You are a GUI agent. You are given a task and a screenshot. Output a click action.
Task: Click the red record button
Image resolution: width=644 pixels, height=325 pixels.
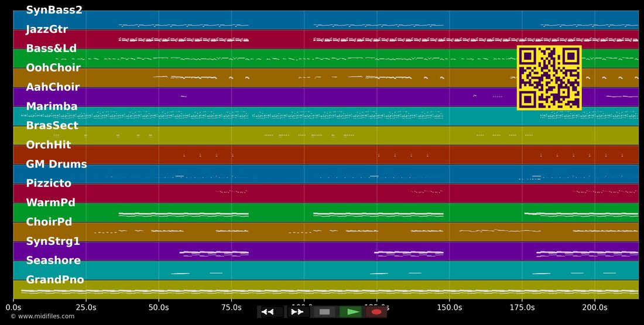tap(376, 312)
